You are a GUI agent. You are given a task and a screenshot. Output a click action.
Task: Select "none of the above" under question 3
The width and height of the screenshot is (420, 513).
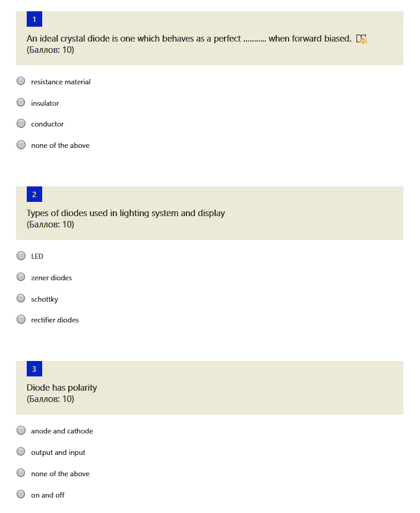[21, 473]
